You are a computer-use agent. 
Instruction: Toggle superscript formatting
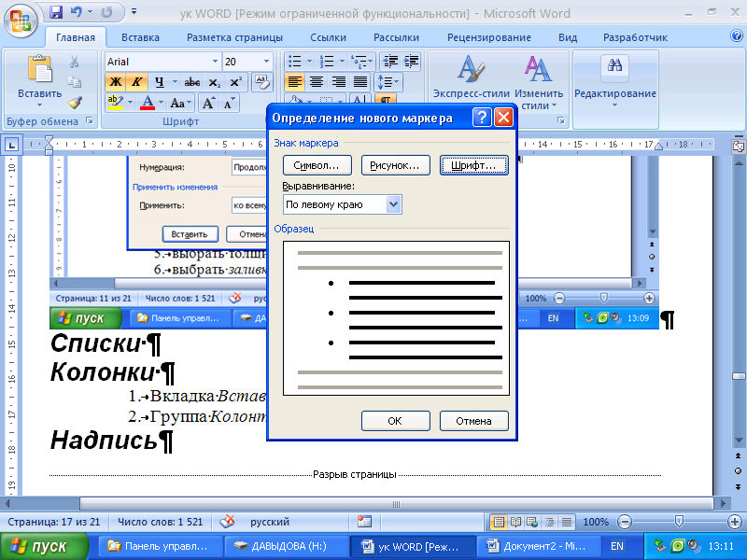pos(236,82)
